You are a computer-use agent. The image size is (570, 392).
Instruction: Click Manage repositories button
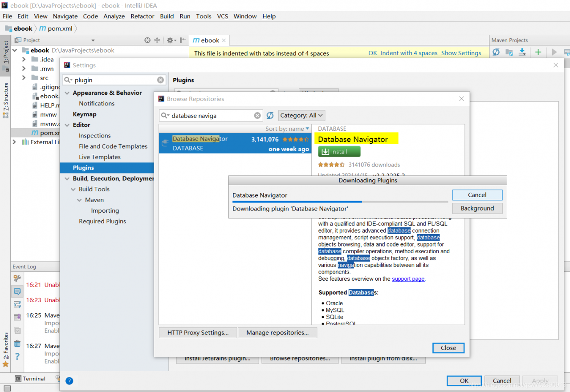[x=277, y=332]
